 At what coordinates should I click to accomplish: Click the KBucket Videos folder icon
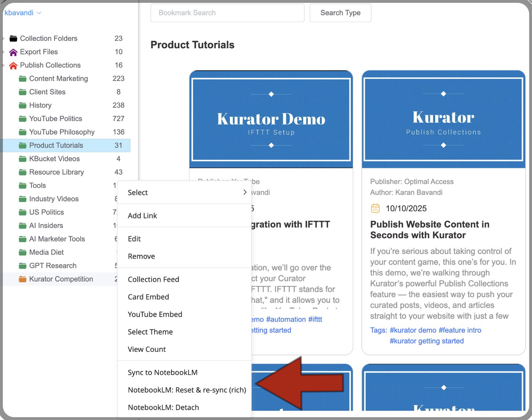click(x=23, y=159)
